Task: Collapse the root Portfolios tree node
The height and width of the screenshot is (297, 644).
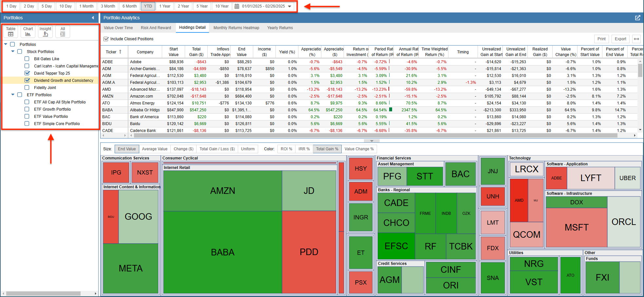Action: pos(6,44)
